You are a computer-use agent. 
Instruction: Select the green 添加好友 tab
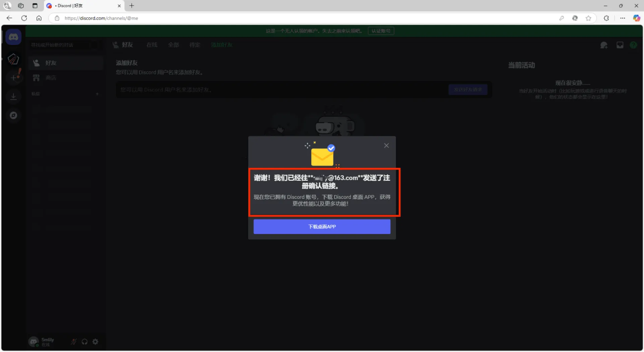[x=221, y=45]
